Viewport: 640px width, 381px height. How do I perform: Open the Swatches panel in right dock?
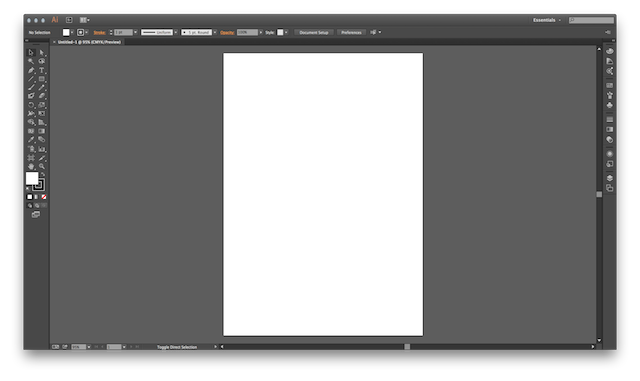[609, 85]
